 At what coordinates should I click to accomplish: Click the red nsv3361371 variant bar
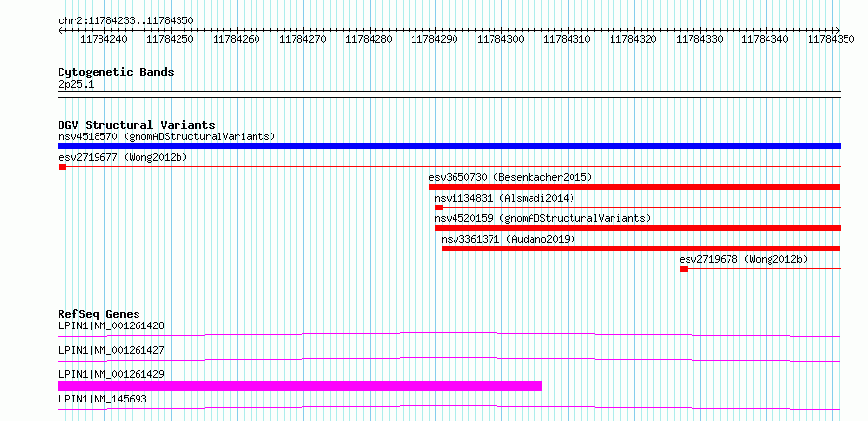click(x=641, y=249)
